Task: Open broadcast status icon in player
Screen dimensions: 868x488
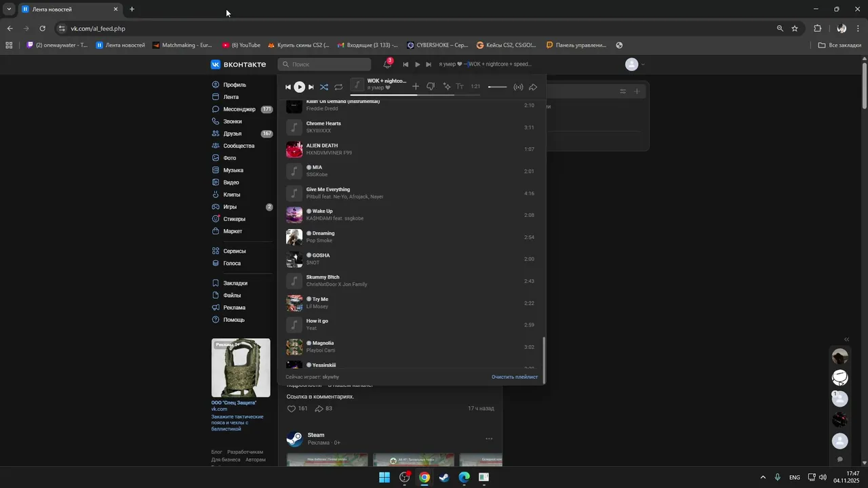Action: (518, 87)
